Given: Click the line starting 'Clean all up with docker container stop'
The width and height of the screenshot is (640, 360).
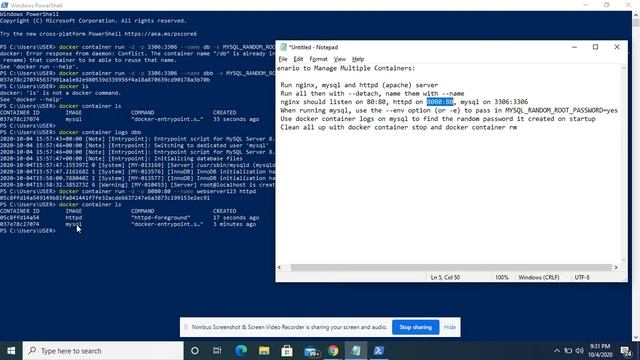Looking at the screenshot, I should coord(399,127).
